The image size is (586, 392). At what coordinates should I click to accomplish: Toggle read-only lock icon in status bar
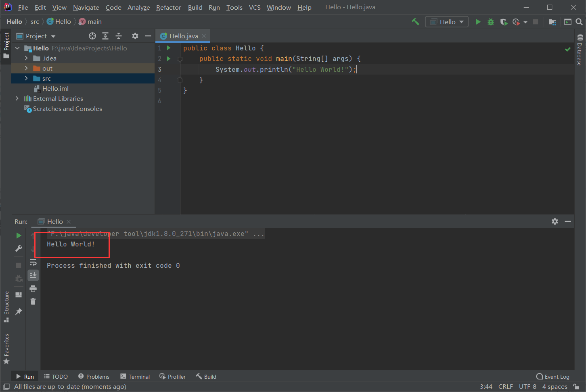(x=576, y=387)
